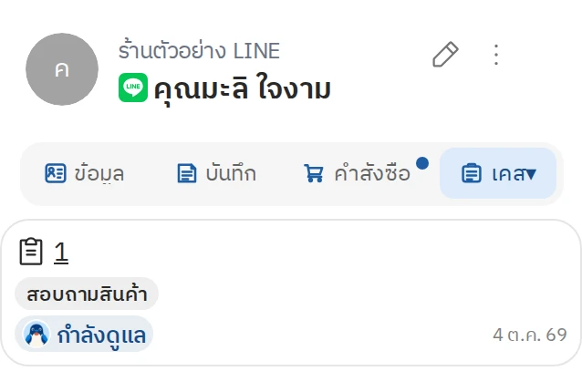The width and height of the screenshot is (582, 392).
Task: Open the คำสั่งซื้อ tab label
Action: [372, 173]
